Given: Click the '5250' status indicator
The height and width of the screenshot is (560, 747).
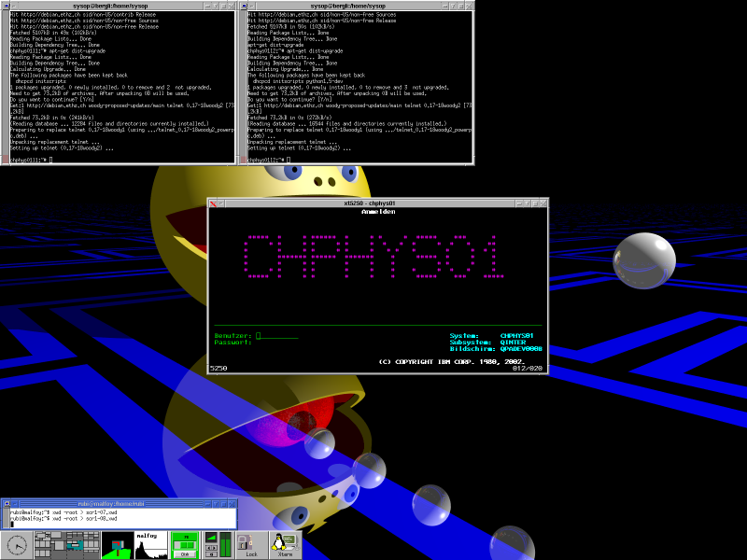Looking at the screenshot, I should (x=218, y=368).
